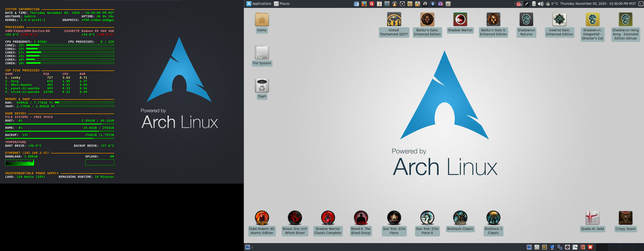Click the UPLOAD network graph box
This screenshot has width=644, height=251.
click(x=100, y=162)
